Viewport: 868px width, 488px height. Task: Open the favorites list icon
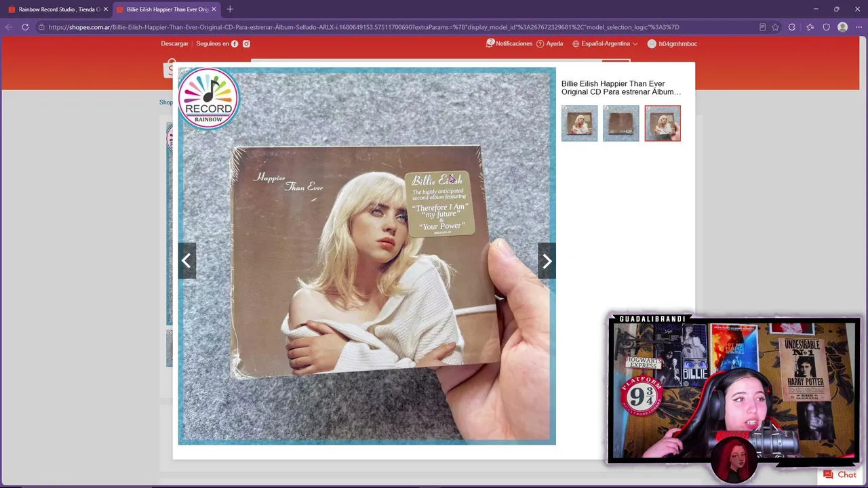click(810, 27)
